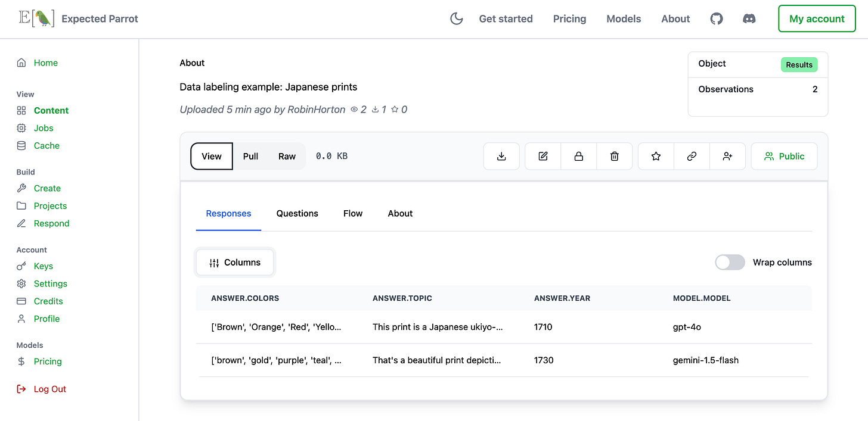Click the copy link icon button
The width and height of the screenshot is (868, 421).
pos(692,156)
